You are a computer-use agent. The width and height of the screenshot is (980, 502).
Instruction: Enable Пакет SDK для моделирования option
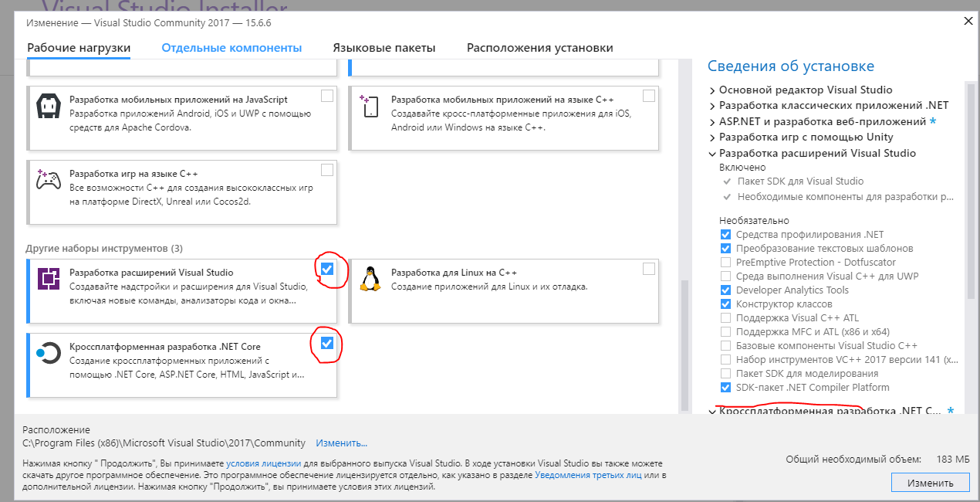(725, 373)
